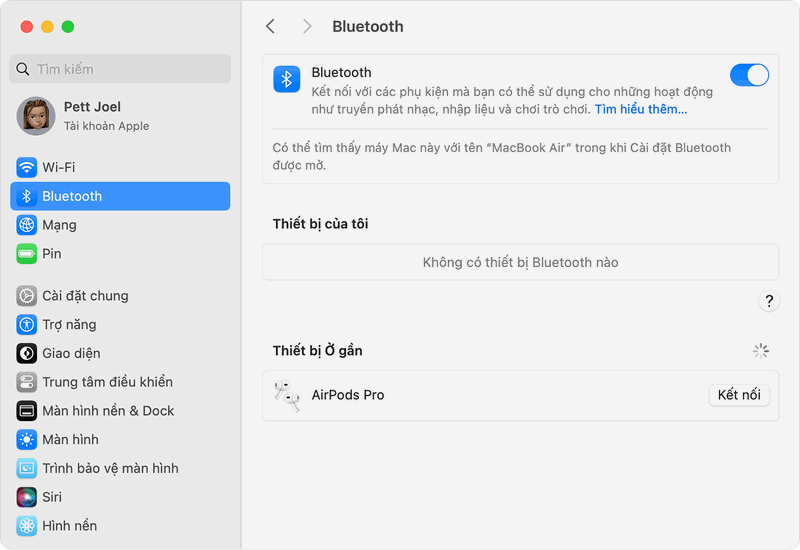This screenshot has width=800, height=550.
Task: Click the red close window button
Action: point(27,27)
